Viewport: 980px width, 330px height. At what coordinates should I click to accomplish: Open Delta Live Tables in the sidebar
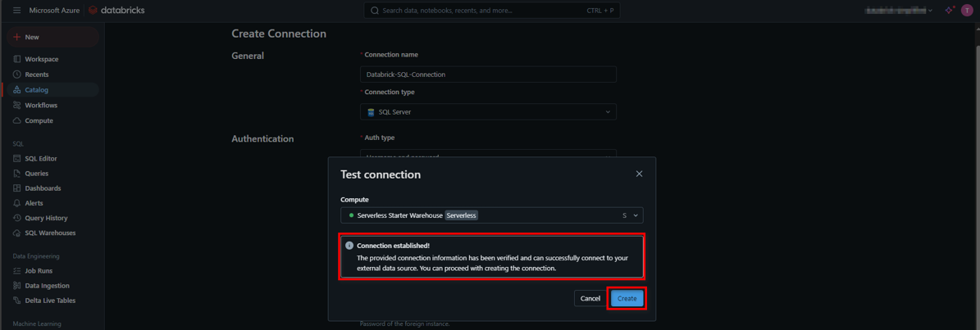pyautogui.click(x=50, y=301)
